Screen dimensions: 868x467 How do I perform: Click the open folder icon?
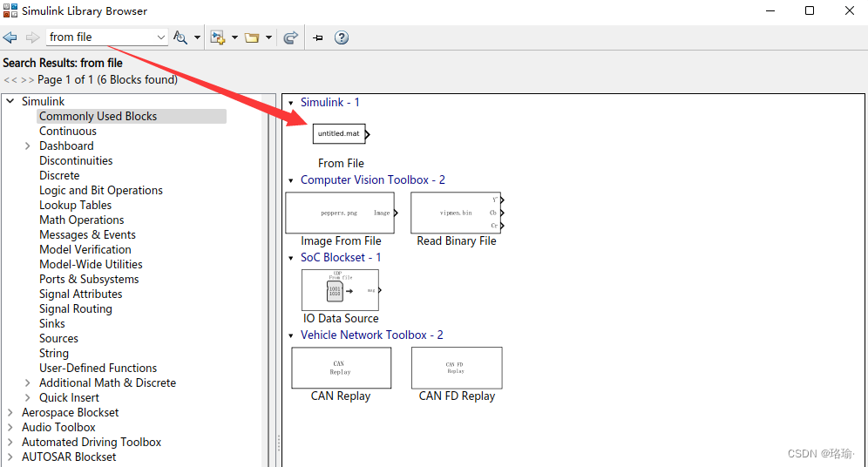(252, 37)
